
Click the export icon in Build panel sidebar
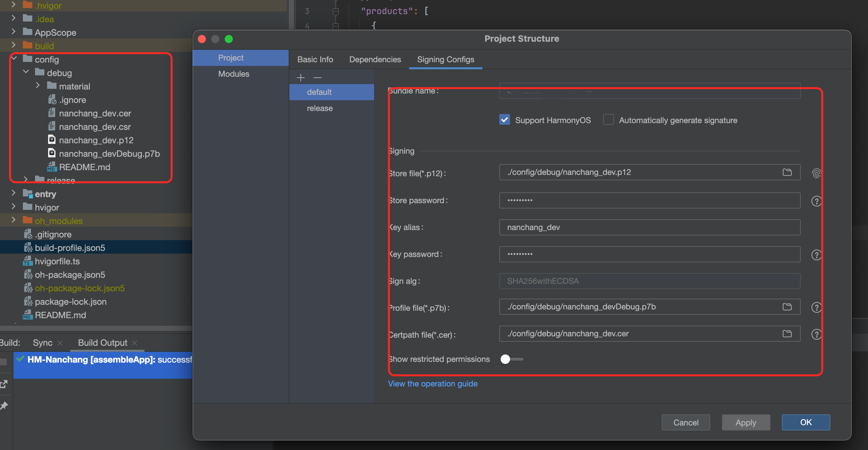click(4, 384)
